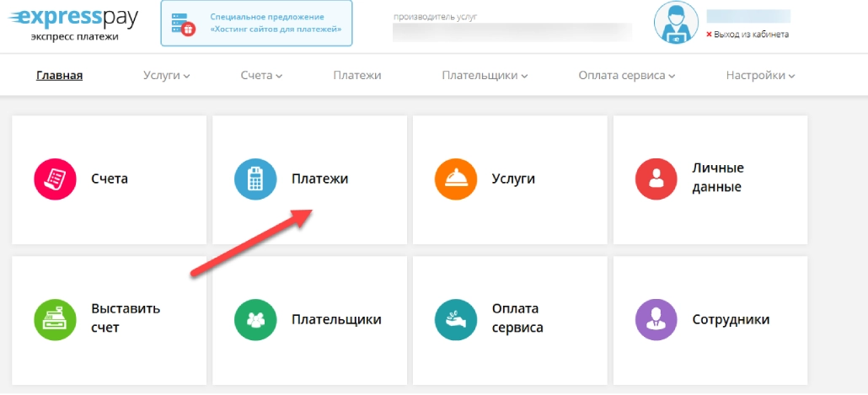Viewport: 868px width, 395px height.
Task: Click the purple Сотрудники employee icon
Action: [x=656, y=319]
